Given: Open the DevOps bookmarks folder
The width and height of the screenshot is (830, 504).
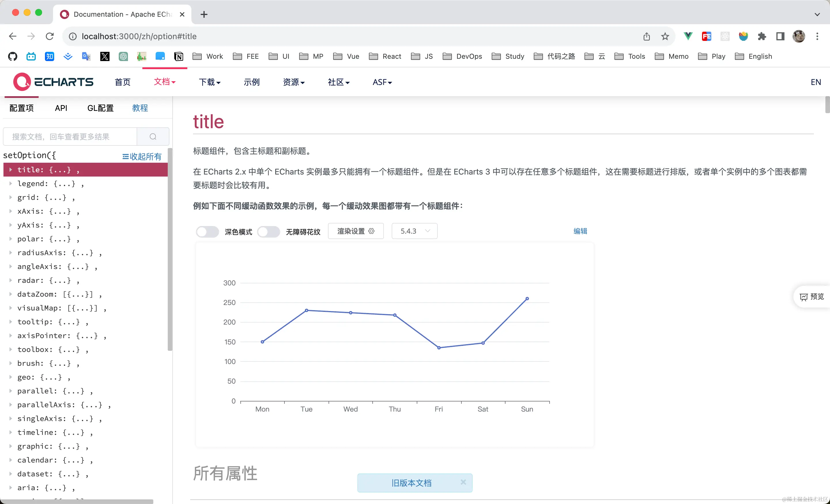Looking at the screenshot, I should point(462,56).
